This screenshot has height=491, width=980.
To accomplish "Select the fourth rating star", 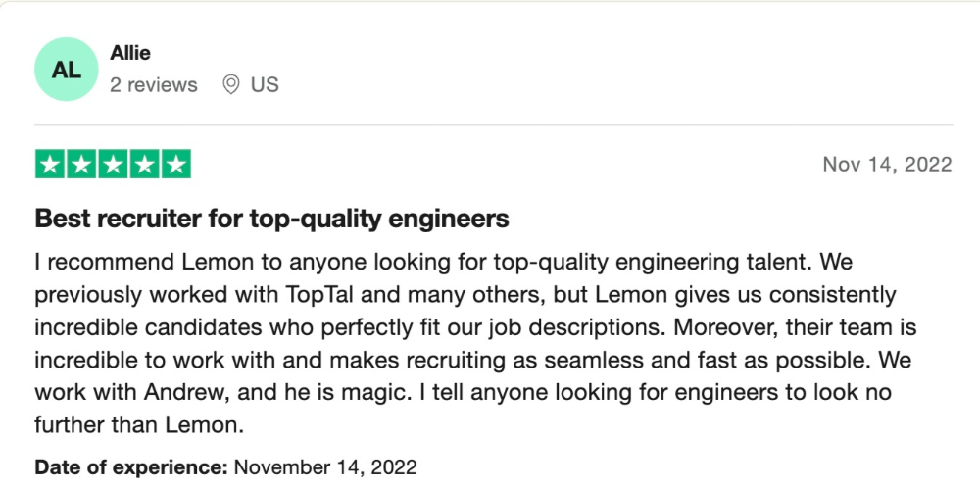I will [144, 165].
